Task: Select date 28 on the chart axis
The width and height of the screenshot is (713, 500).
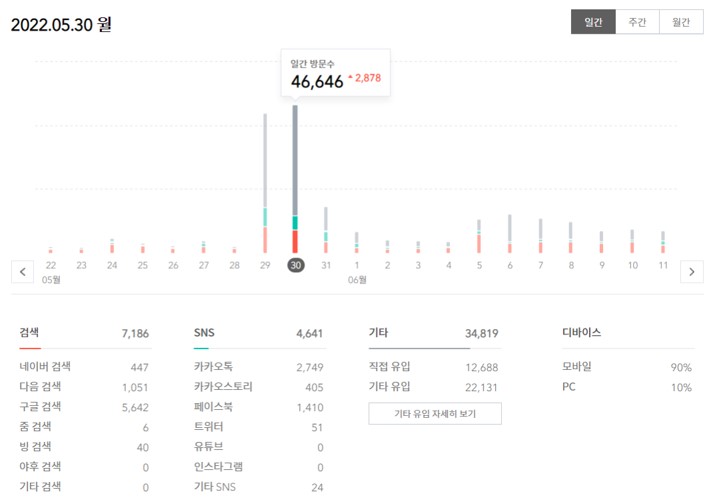Action: [x=234, y=265]
